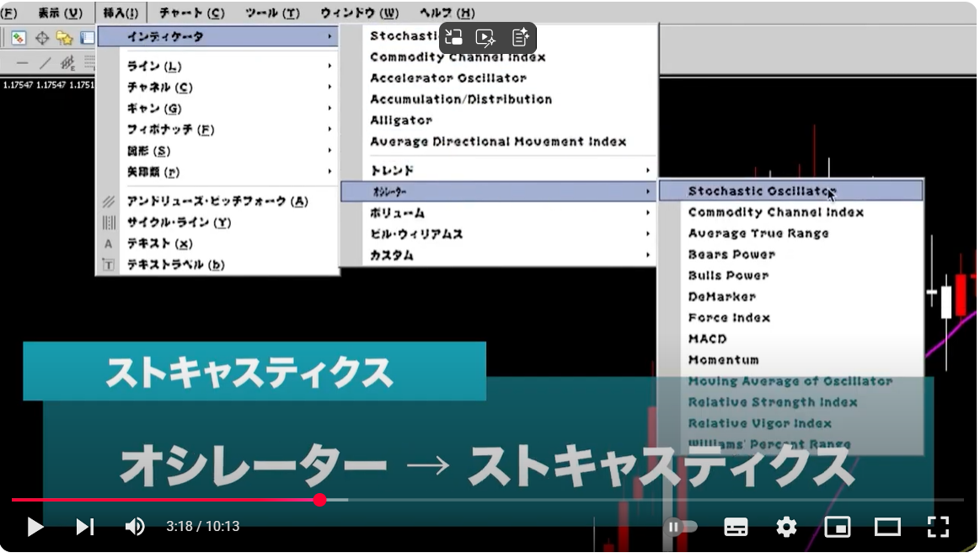
Task: Choose Bears Power
Action: [x=790, y=255]
